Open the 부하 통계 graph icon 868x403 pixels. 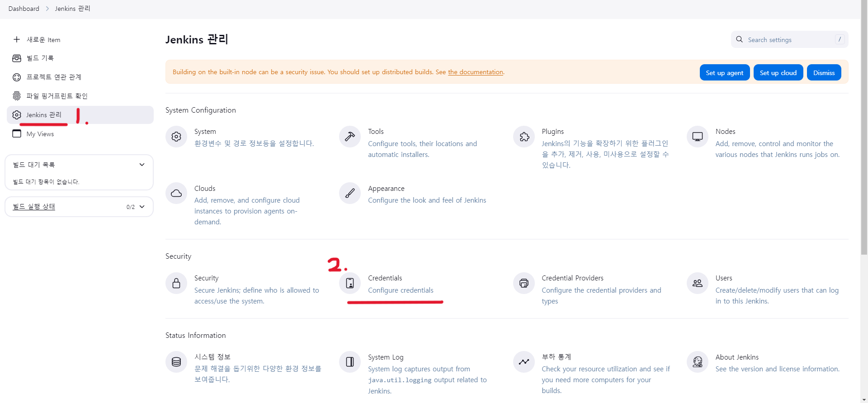pos(524,362)
